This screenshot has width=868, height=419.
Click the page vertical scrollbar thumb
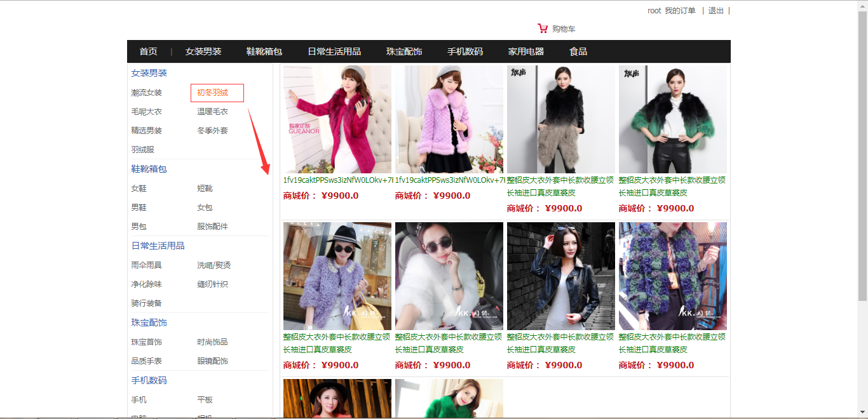(x=862, y=156)
